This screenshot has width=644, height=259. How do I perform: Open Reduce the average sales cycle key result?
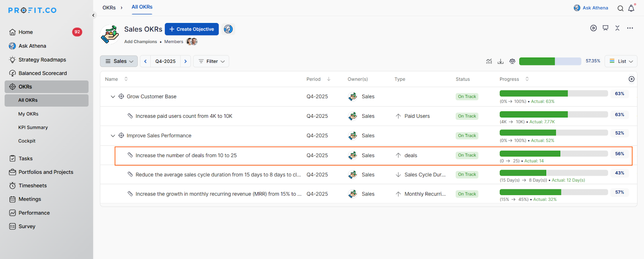(x=218, y=175)
